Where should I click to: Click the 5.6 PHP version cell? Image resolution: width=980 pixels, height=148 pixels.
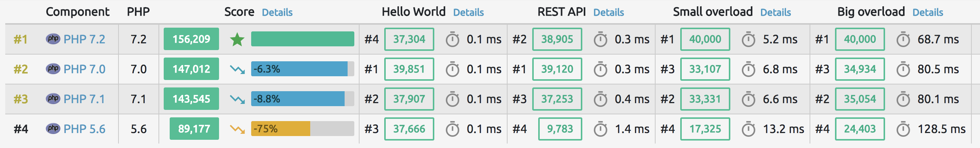coord(138,129)
